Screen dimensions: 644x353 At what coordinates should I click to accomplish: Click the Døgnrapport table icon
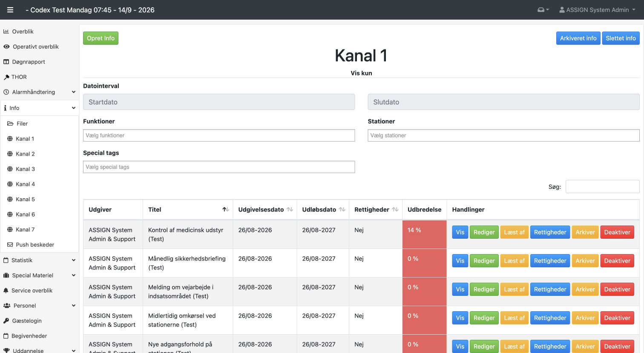click(6, 62)
